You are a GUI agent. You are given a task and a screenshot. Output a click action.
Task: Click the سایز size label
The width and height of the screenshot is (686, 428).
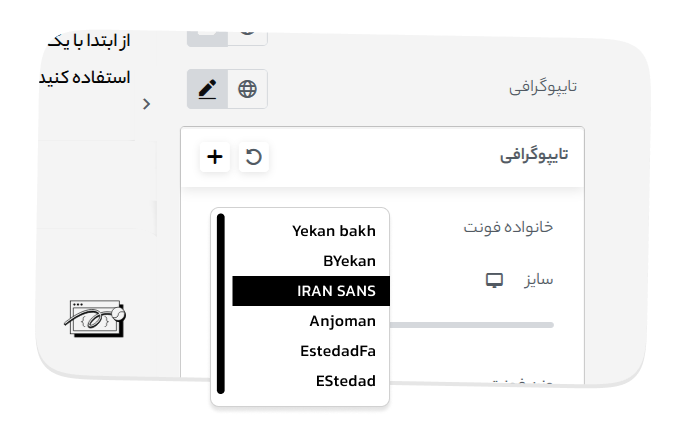539,279
